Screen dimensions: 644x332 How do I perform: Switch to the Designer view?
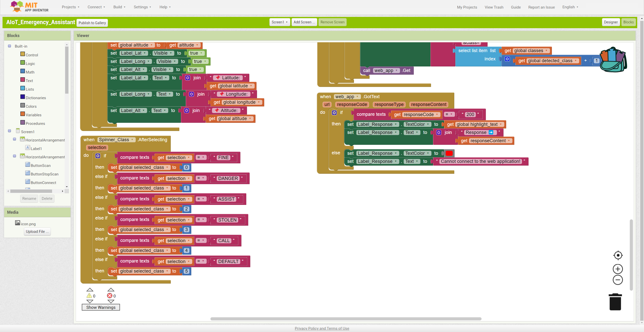click(x=611, y=22)
